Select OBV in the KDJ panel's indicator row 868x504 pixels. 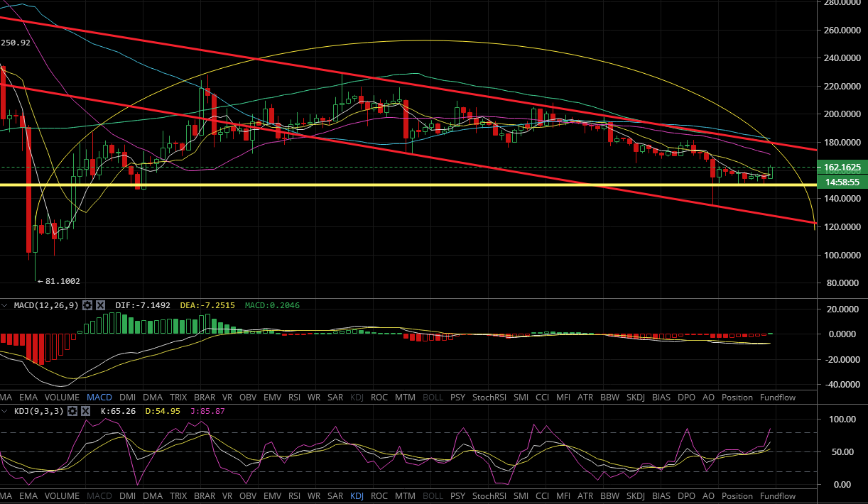[x=248, y=495]
